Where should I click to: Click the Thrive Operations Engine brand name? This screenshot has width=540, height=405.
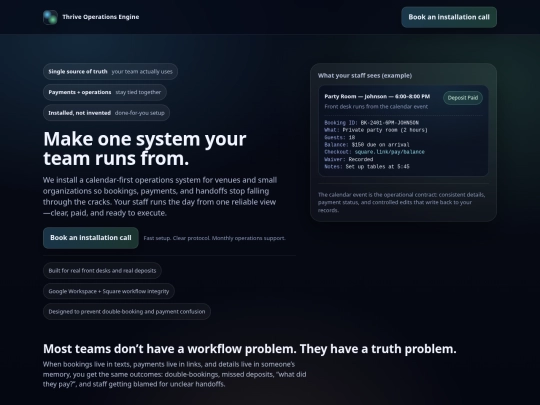pos(101,17)
